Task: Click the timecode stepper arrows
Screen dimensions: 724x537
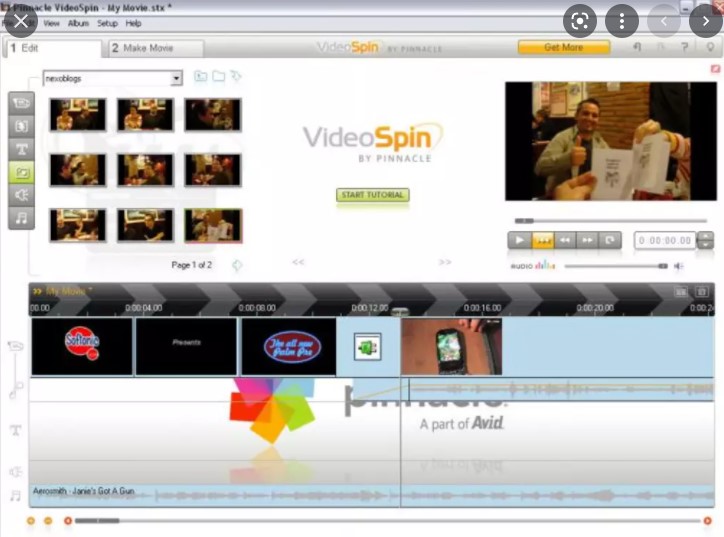Action: tap(706, 240)
